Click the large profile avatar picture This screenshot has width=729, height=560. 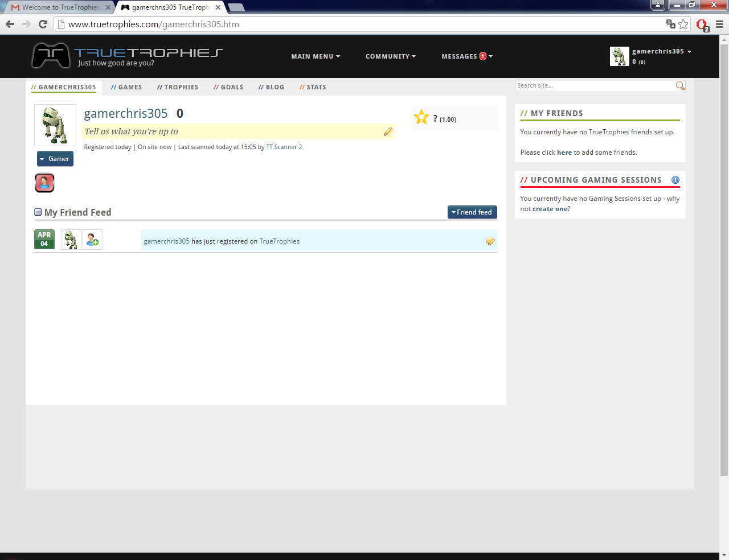55,125
